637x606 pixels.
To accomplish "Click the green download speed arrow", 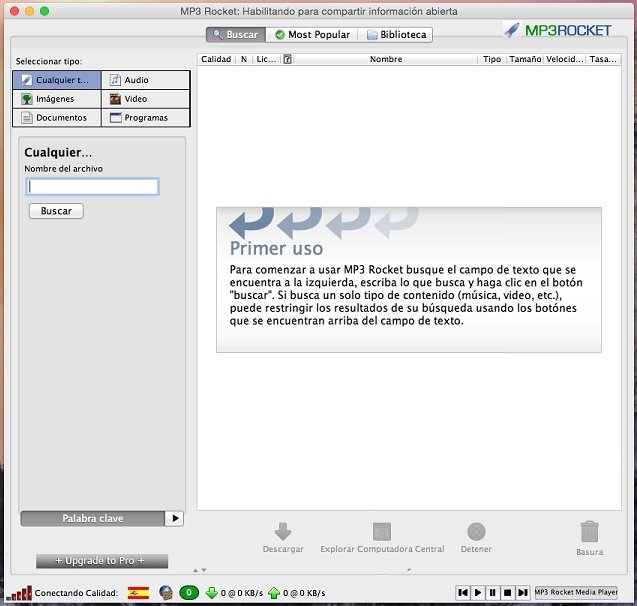I will [212, 593].
